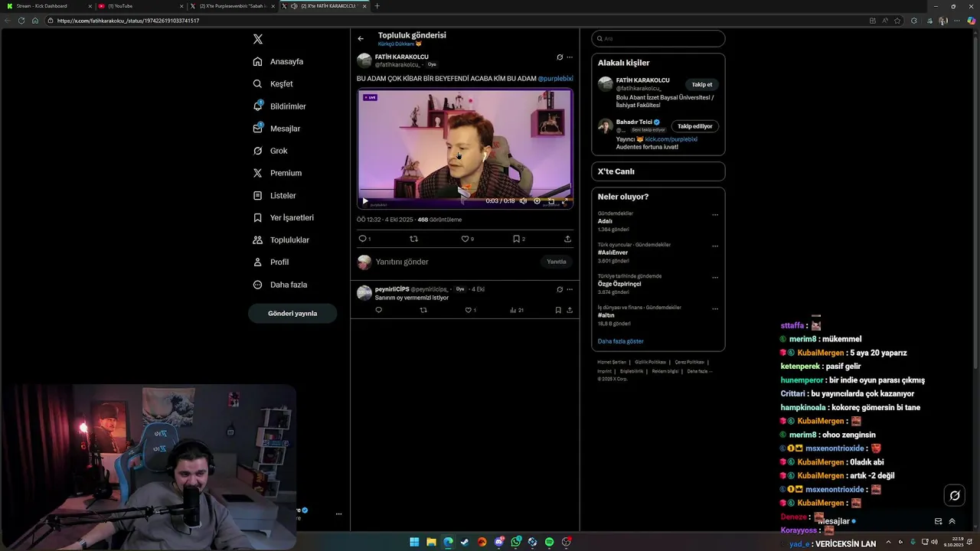Screen dimensions: 980x551
Task: Click the Grok icon on FATİH KARAKOLCU's post
Action: click(560, 57)
